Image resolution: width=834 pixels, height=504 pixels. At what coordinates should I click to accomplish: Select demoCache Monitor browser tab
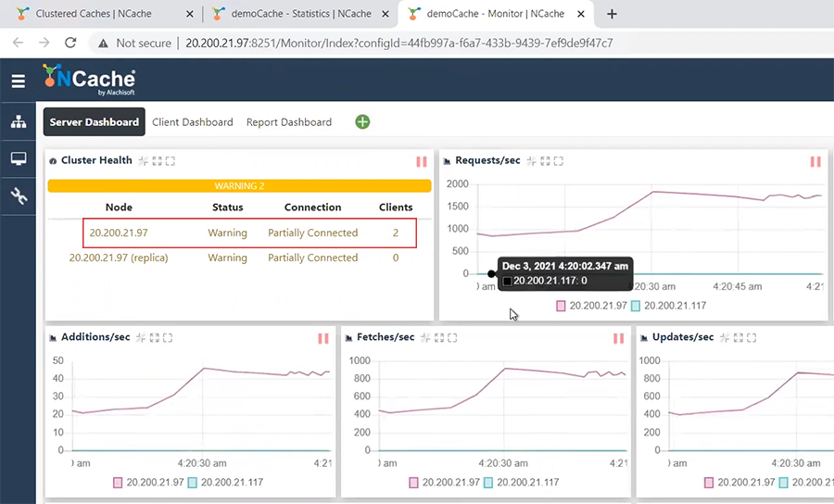(x=495, y=14)
